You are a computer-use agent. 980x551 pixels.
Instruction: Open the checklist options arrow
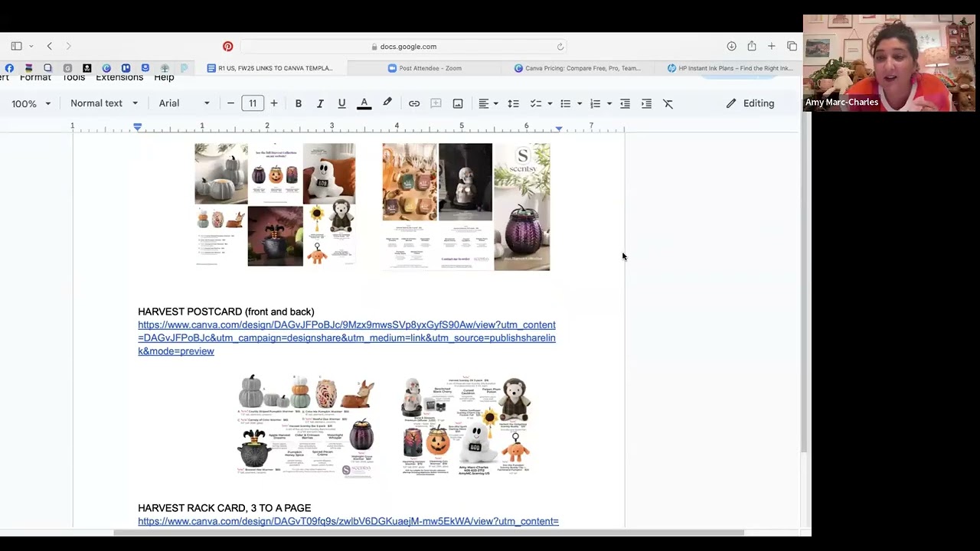pos(550,103)
